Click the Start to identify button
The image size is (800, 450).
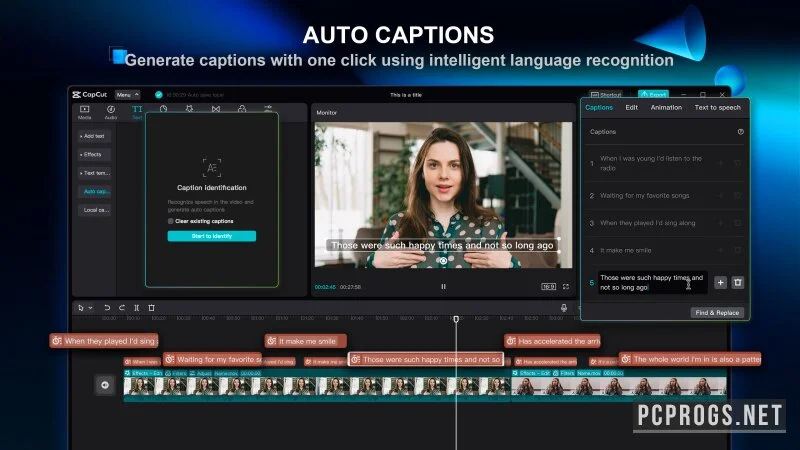click(x=212, y=236)
